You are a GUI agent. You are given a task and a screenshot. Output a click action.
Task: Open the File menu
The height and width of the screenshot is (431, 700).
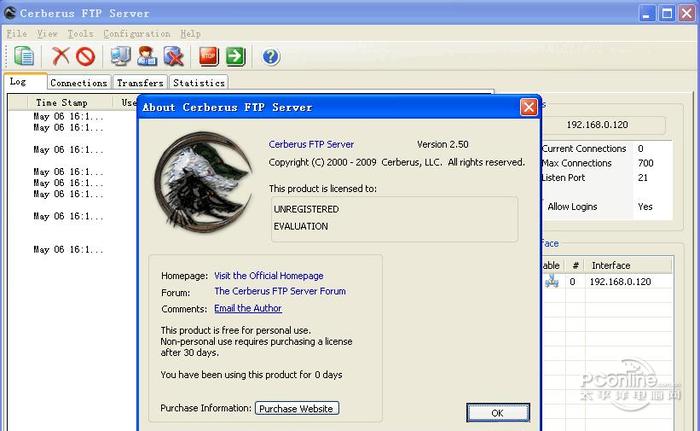[x=17, y=33]
